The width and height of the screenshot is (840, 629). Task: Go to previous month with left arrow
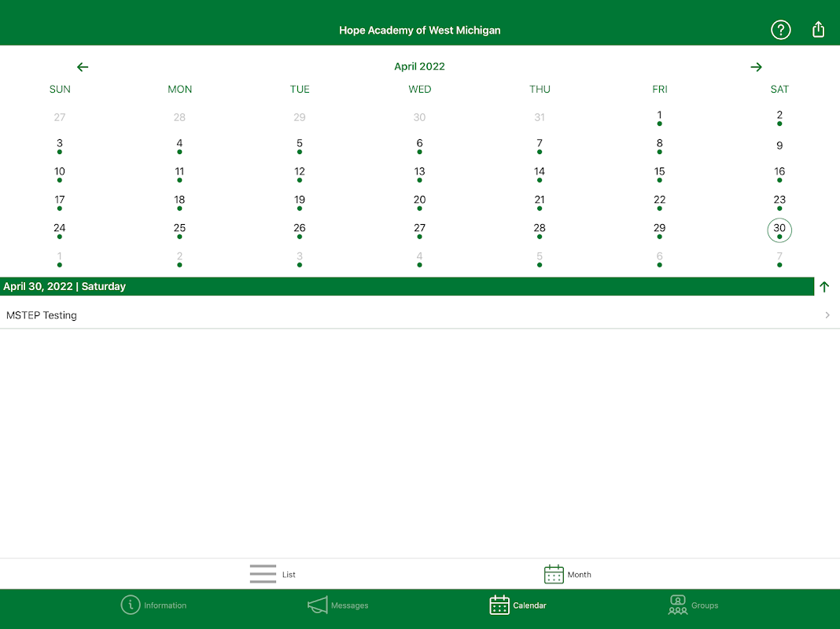point(83,67)
